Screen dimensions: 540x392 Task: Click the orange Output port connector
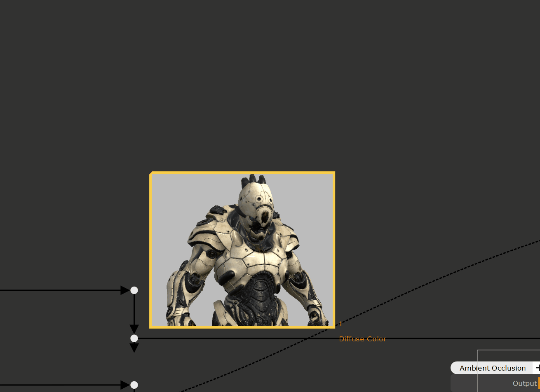point(539,383)
